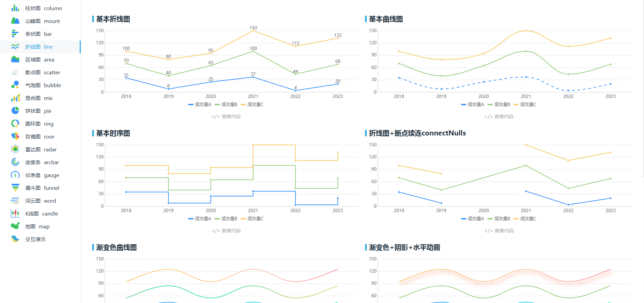Hide 成交量A series in connectNulls chart

pyautogui.click(x=472, y=219)
